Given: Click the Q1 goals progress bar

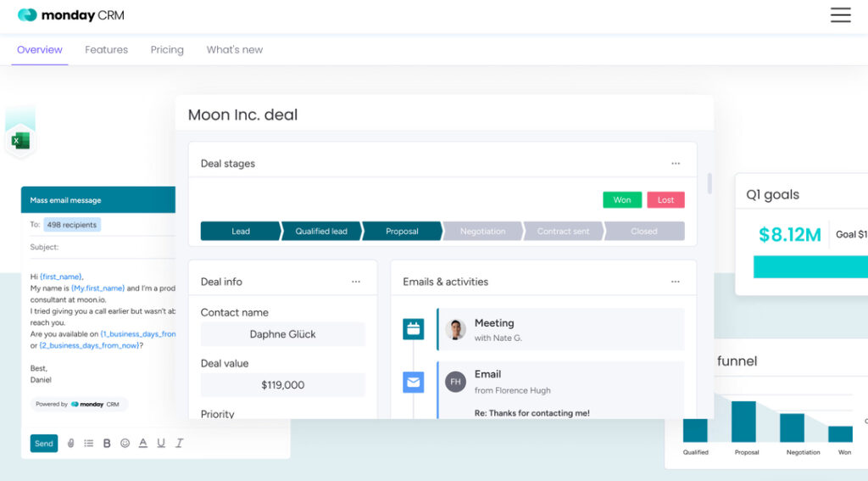Looking at the screenshot, I should tap(810, 267).
